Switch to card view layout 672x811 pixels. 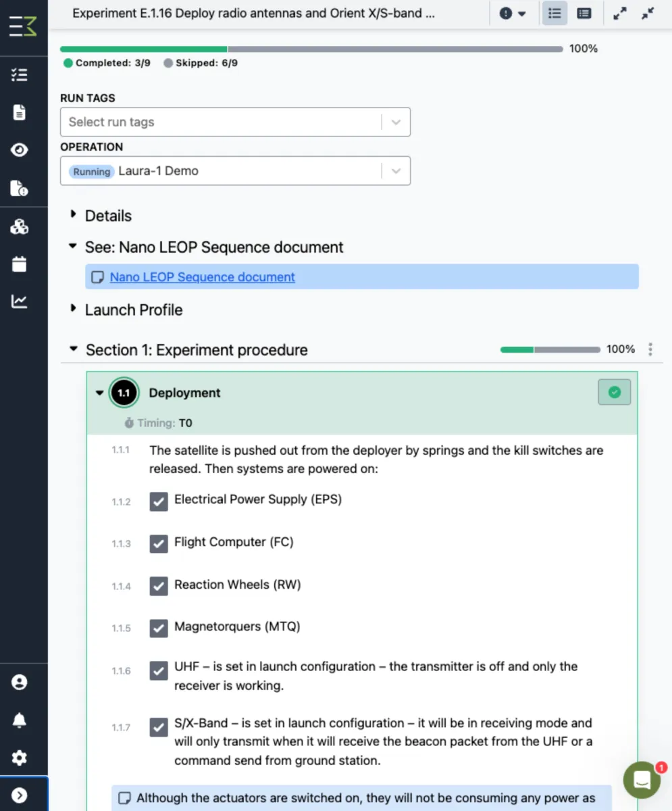click(x=584, y=14)
